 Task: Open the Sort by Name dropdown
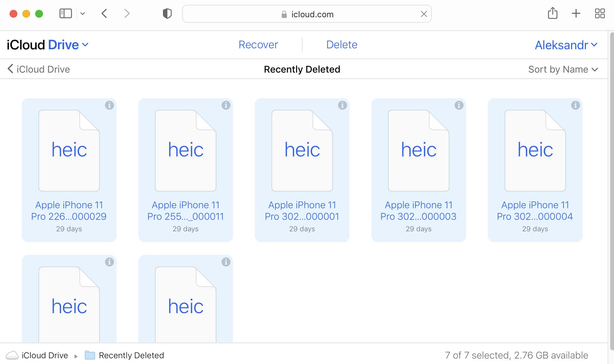(563, 69)
